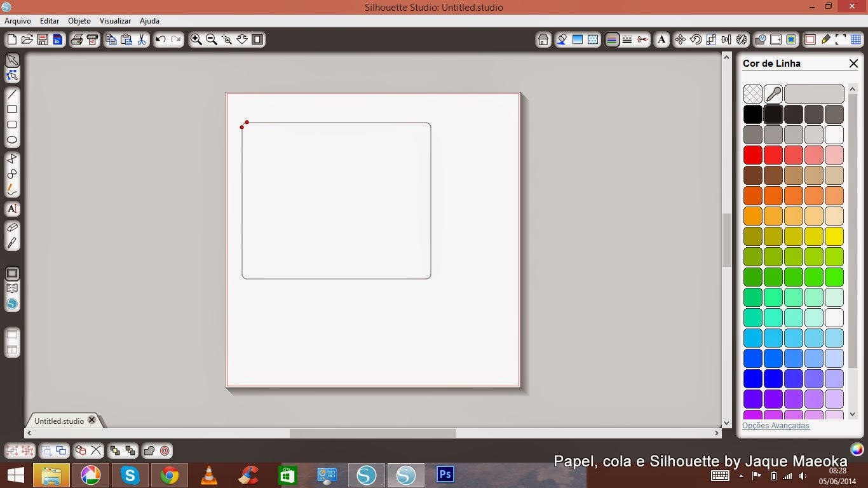Open the Line Style window icon
This screenshot has width=868, height=488.
(627, 39)
